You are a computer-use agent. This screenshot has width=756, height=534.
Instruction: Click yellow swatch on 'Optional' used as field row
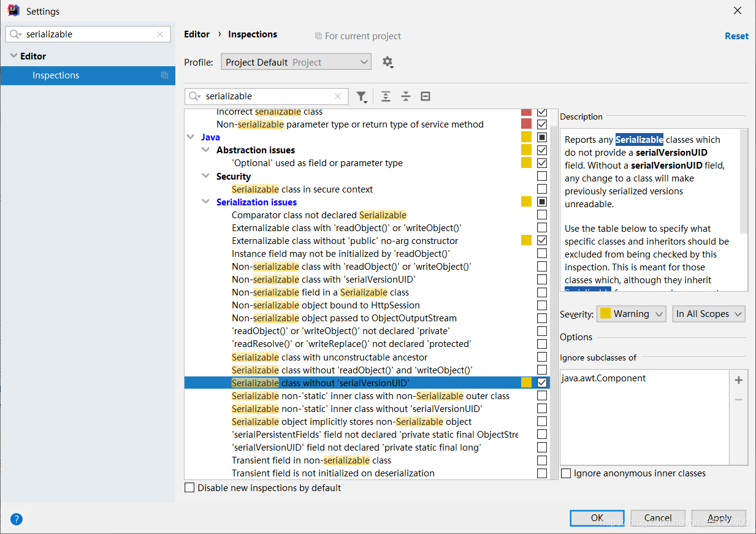pos(526,162)
